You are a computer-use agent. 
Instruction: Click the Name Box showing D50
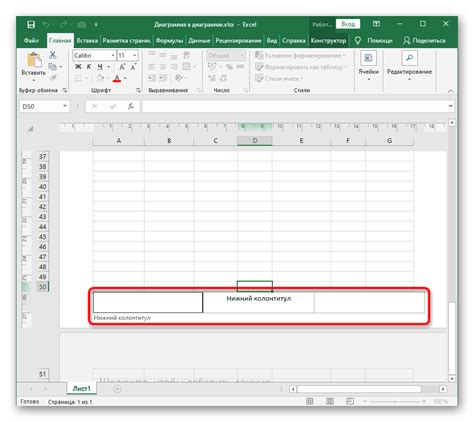41,107
